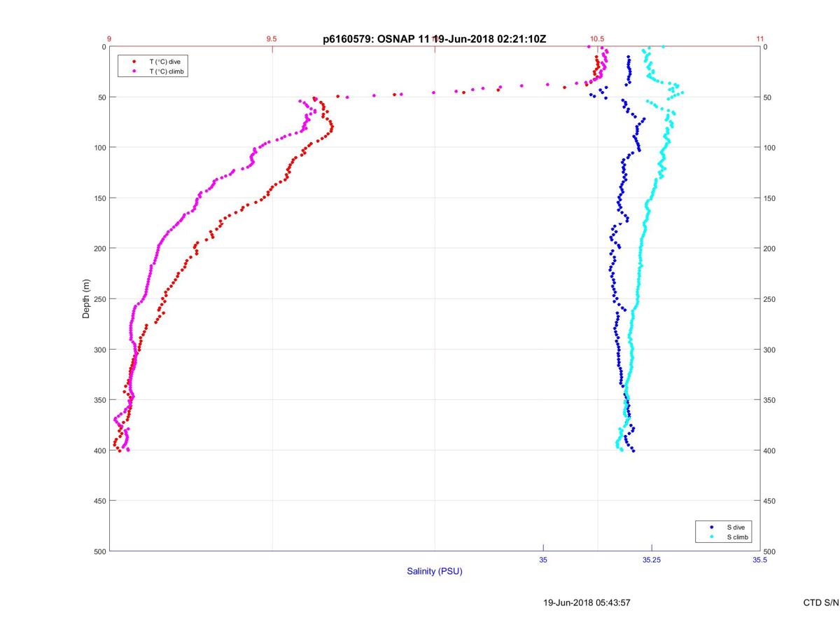Select the right depth axis tick label 100

tap(770, 148)
